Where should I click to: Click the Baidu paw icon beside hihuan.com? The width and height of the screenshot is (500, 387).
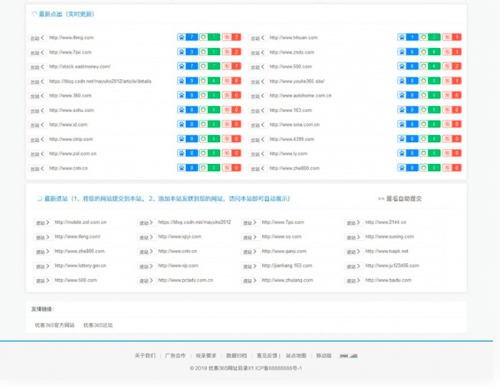coord(402,37)
